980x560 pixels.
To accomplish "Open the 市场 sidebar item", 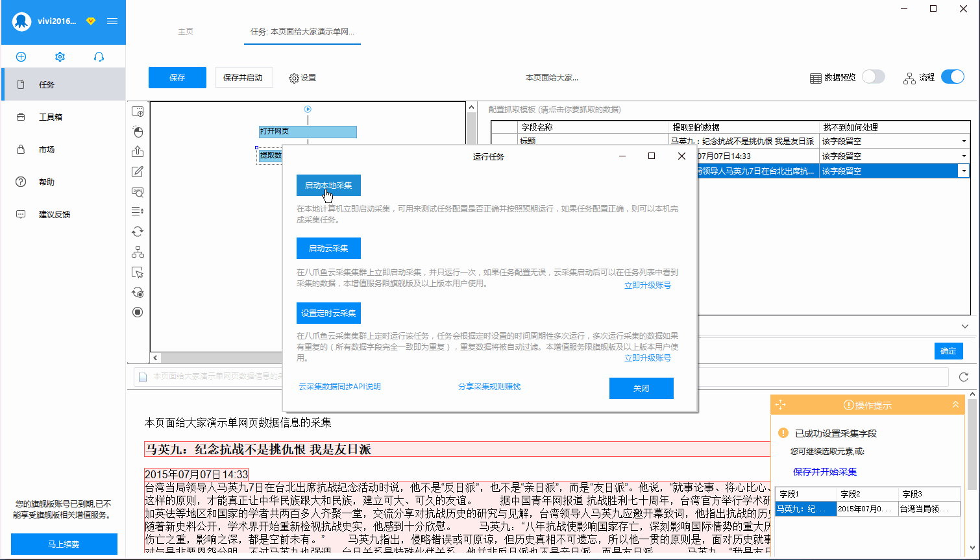I will 63,149.
